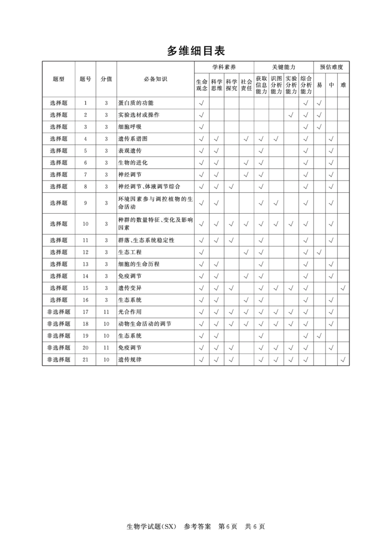Viewport: 392px width, 555px height.
Task: Click the wide cell in the last row
Action: pos(154,361)
